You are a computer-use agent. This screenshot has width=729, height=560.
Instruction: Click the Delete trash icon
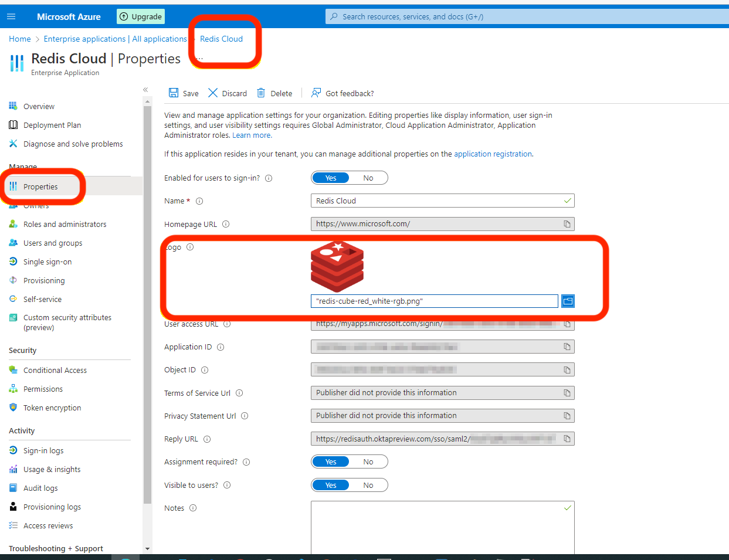pos(261,93)
